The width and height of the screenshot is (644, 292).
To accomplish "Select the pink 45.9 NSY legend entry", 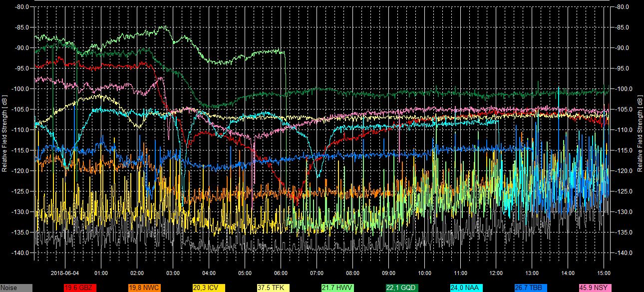I will [595, 288].
